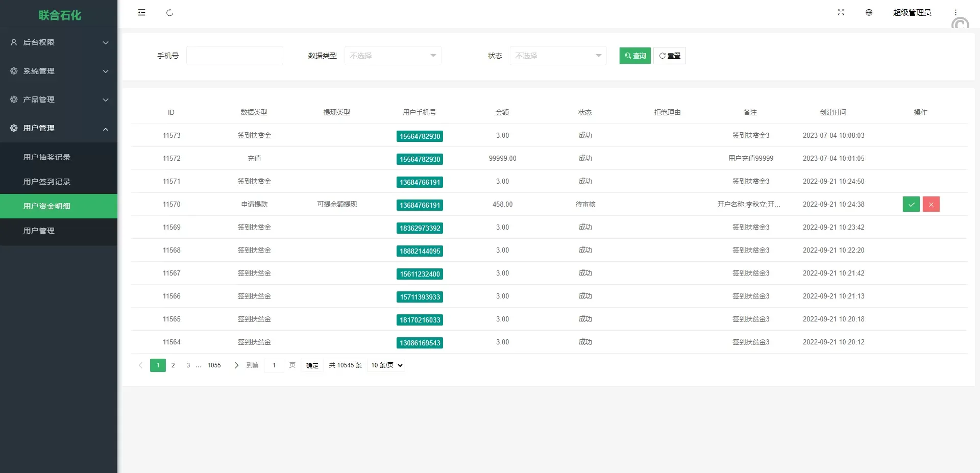Refresh the page using the reload icon
The width and height of the screenshot is (980, 473).
click(170, 12)
